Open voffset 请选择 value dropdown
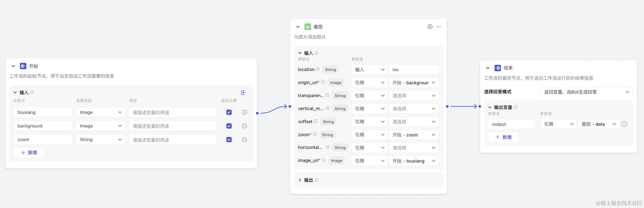Screen dimensions: 644x208 [x=414, y=122]
